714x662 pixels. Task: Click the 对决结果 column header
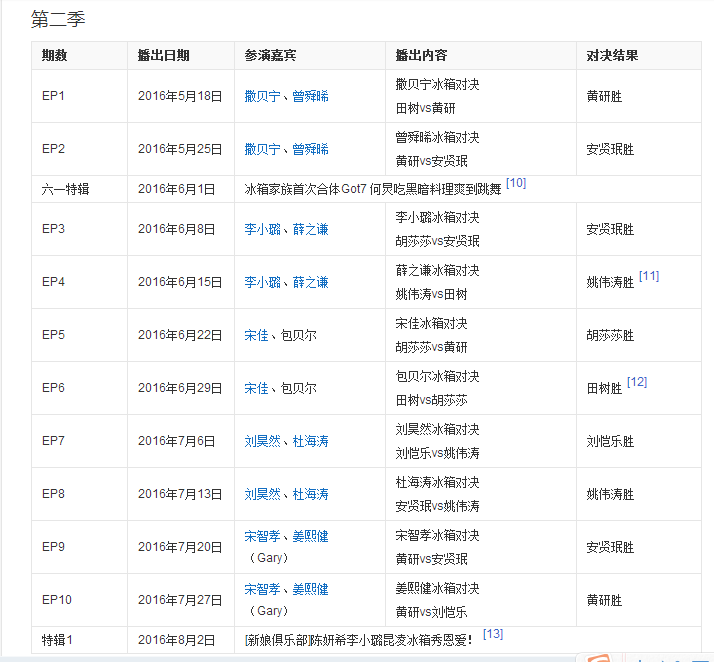coord(612,56)
